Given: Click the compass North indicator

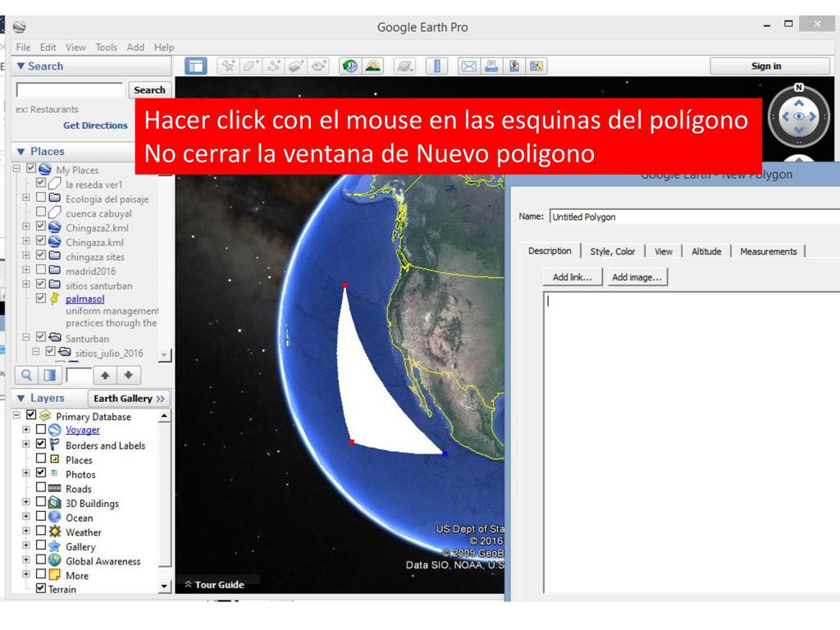Looking at the screenshot, I should pyautogui.click(x=799, y=87).
